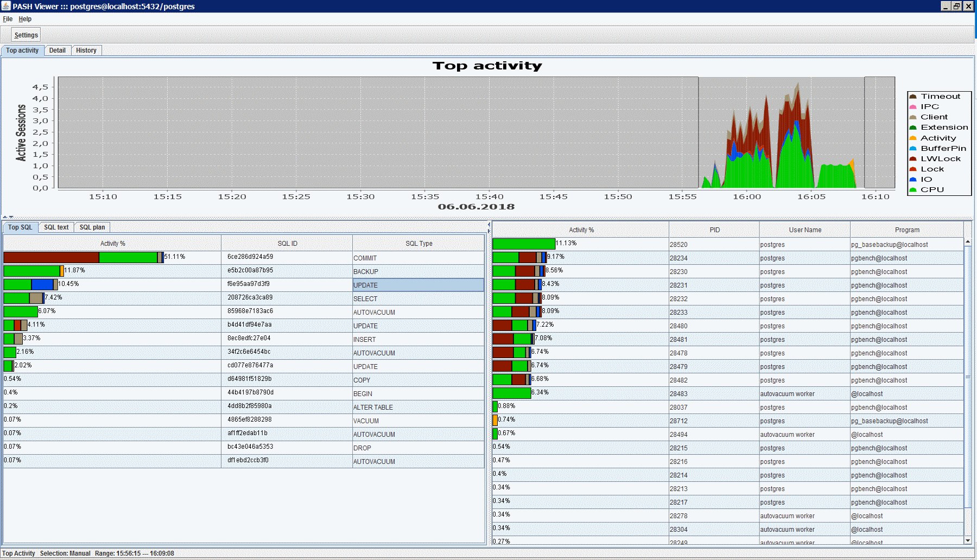Image resolution: width=977 pixels, height=560 pixels.
Task: Click the SQL Type column header
Action: 418,244
